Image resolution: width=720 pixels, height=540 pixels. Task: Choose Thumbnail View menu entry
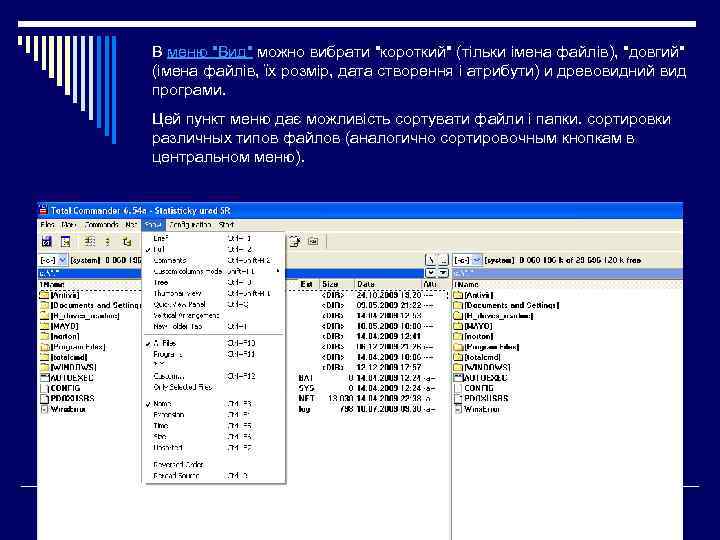pyautogui.click(x=214, y=293)
